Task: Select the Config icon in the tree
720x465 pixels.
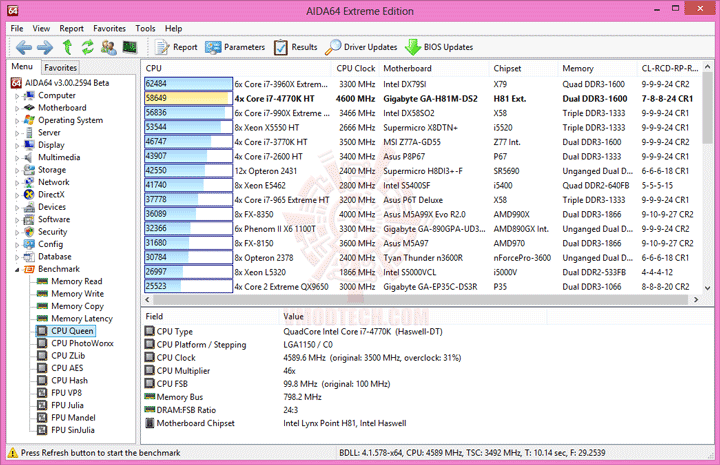Action: [x=29, y=244]
